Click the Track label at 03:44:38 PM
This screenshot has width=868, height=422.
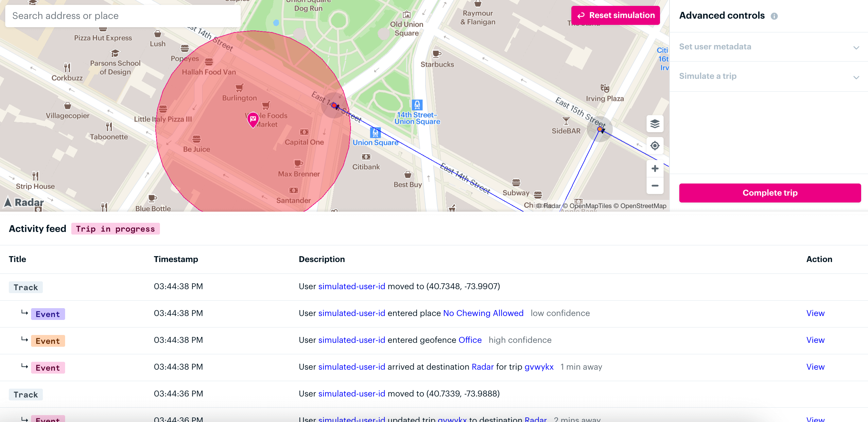tap(26, 287)
